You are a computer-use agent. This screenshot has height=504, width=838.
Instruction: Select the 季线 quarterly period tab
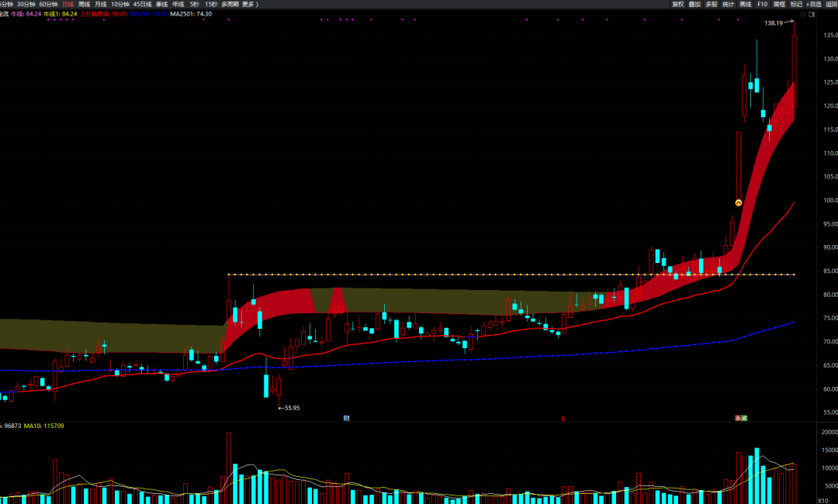click(x=162, y=5)
